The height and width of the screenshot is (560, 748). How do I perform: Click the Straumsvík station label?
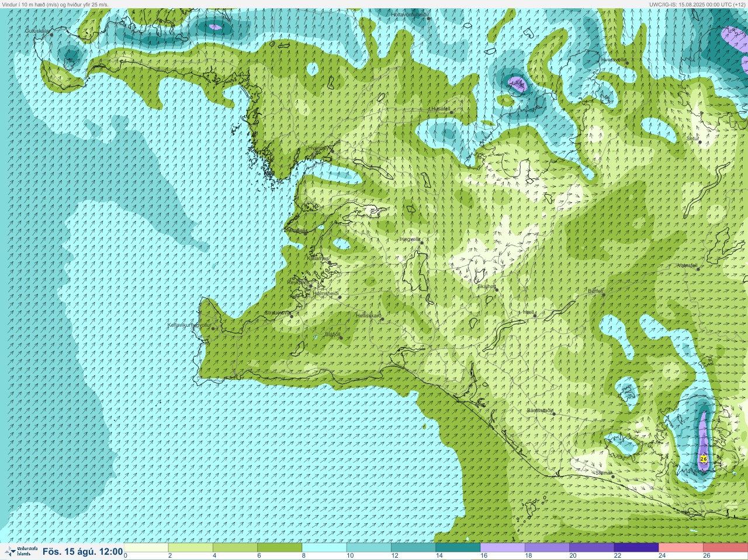[277, 313]
